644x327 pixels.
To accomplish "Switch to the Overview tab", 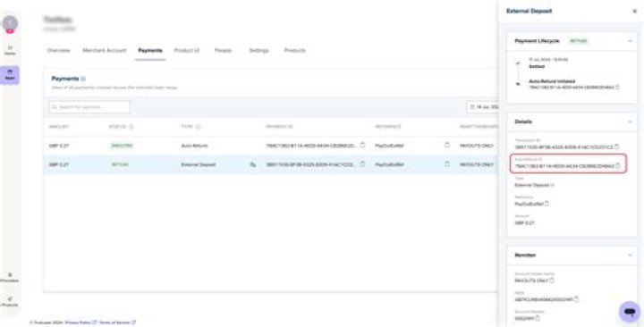I will pyautogui.click(x=58, y=50).
